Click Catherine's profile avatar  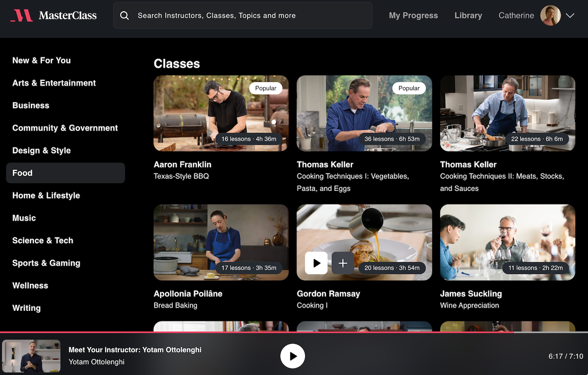click(550, 16)
